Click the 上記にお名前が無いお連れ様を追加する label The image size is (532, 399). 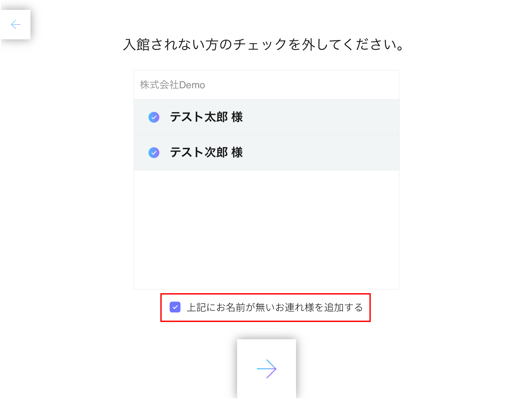[x=275, y=307]
